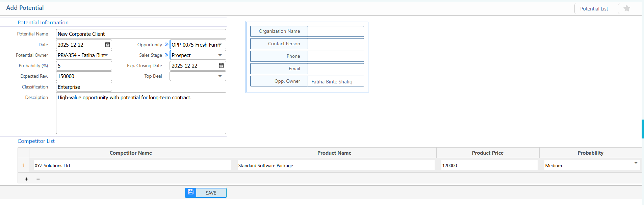Click the XYZ Solutions Ltd competitor cell
The width and height of the screenshot is (644, 205).
click(x=132, y=165)
